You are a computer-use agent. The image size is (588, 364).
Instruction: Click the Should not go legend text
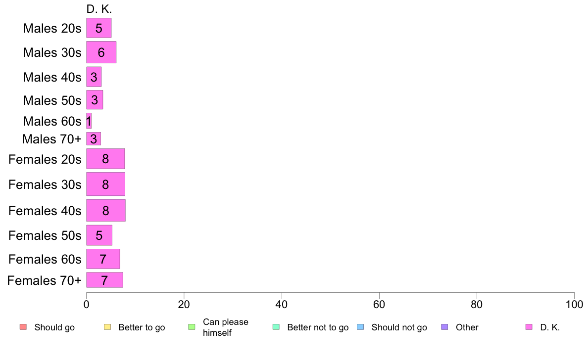[x=399, y=327]
